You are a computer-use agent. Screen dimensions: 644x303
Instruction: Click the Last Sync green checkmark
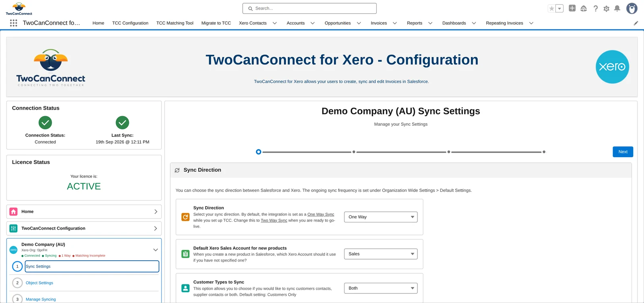(122, 122)
